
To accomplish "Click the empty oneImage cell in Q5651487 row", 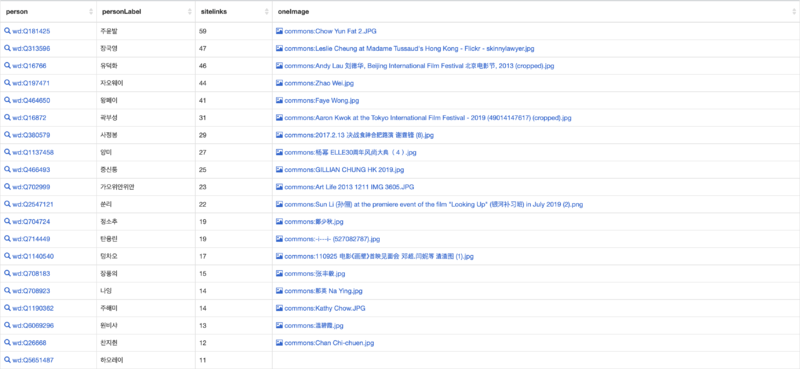I will click(x=536, y=360).
